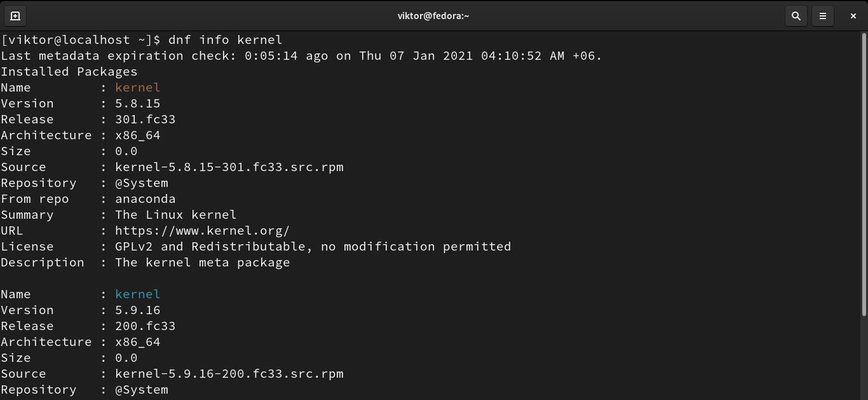Click the version number 5.8.15

pos(137,104)
